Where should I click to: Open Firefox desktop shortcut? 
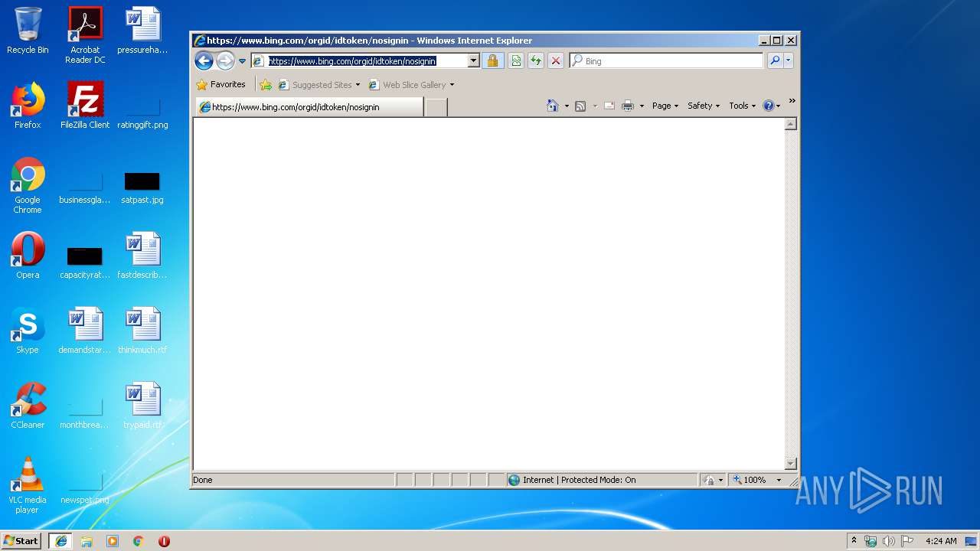click(x=28, y=106)
